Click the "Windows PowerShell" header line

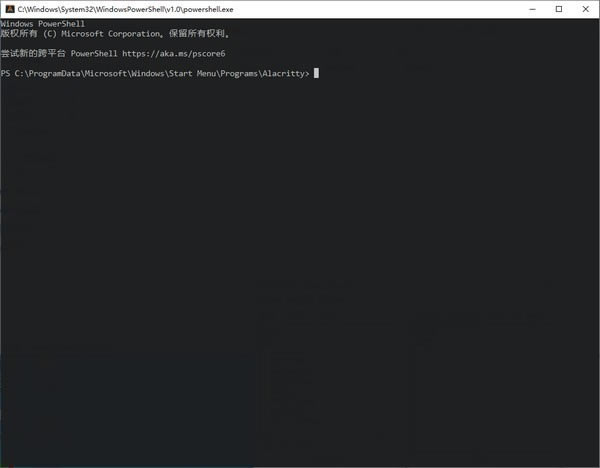(42, 24)
